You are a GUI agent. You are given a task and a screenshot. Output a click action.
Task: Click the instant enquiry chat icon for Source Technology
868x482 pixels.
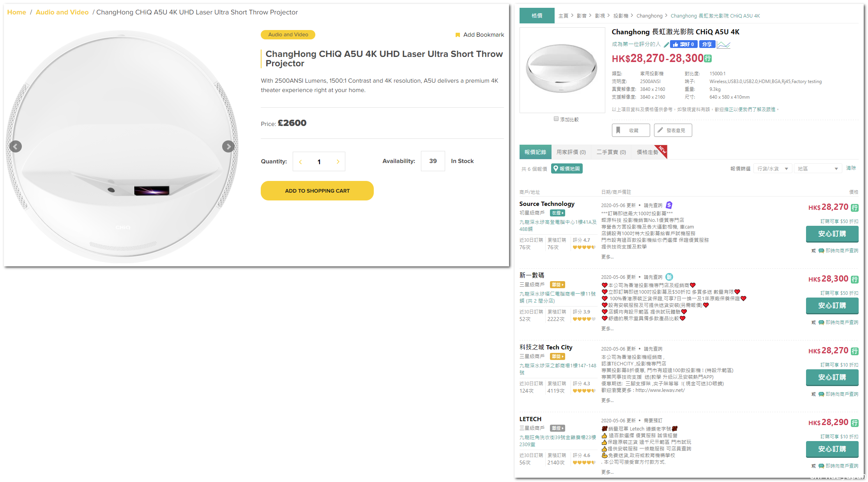821,251
